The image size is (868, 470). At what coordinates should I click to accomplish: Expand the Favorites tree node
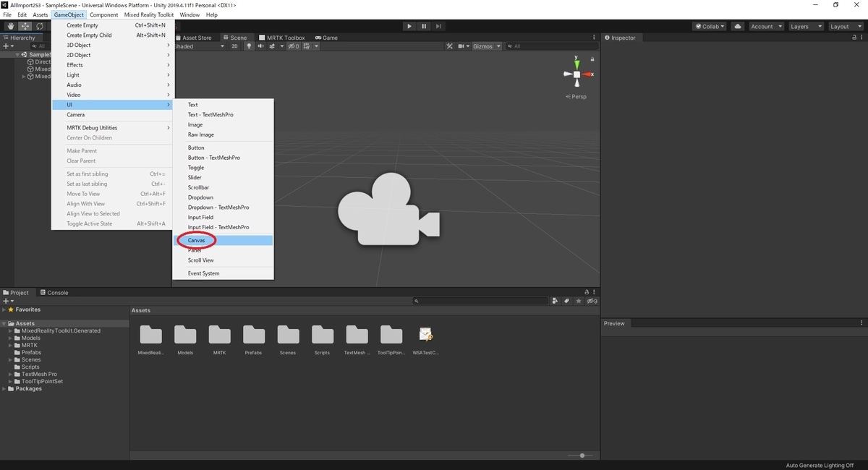coord(4,309)
